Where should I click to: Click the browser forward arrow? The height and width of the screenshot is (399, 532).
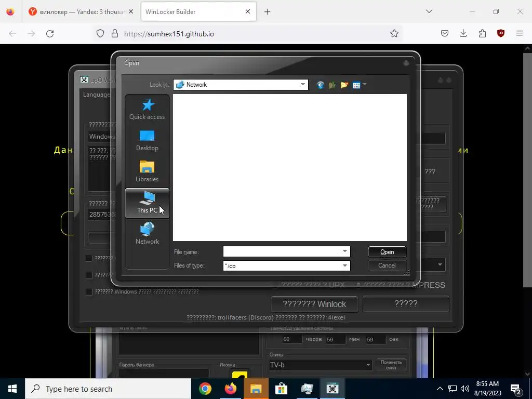(x=31, y=34)
